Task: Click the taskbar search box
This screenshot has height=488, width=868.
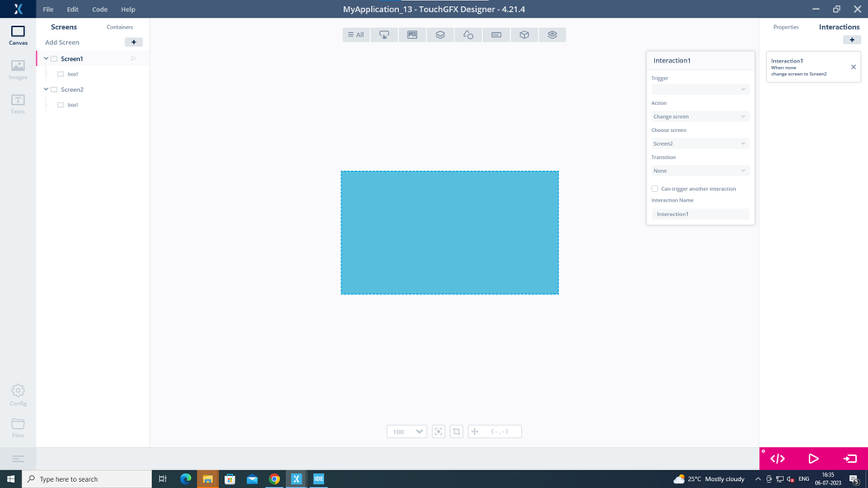Action: tap(86, 479)
